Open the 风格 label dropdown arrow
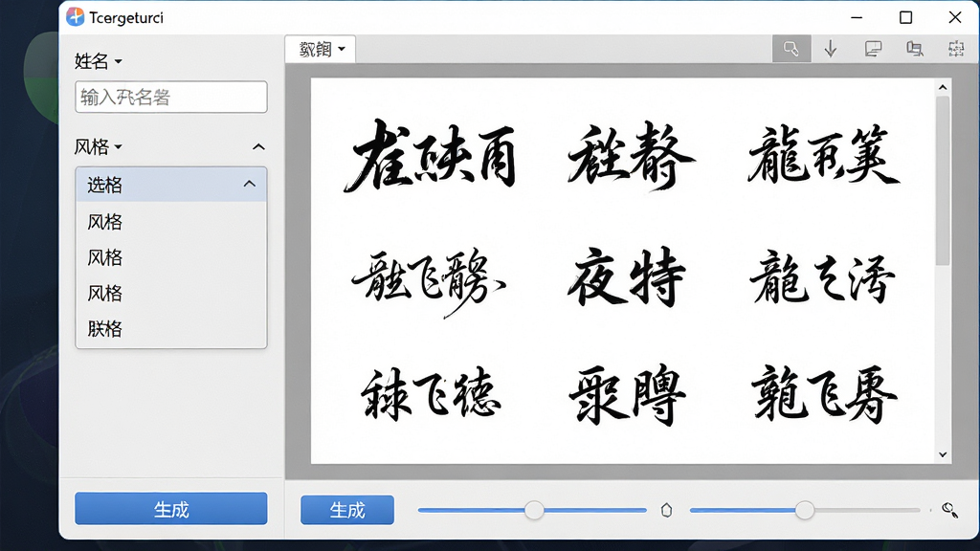 pos(118,147)
